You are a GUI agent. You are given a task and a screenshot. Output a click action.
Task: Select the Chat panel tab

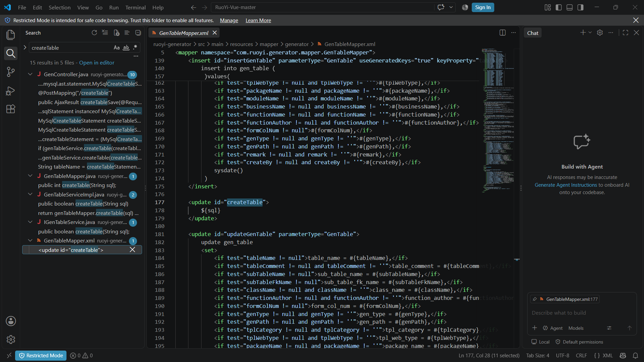click(533, 33)
